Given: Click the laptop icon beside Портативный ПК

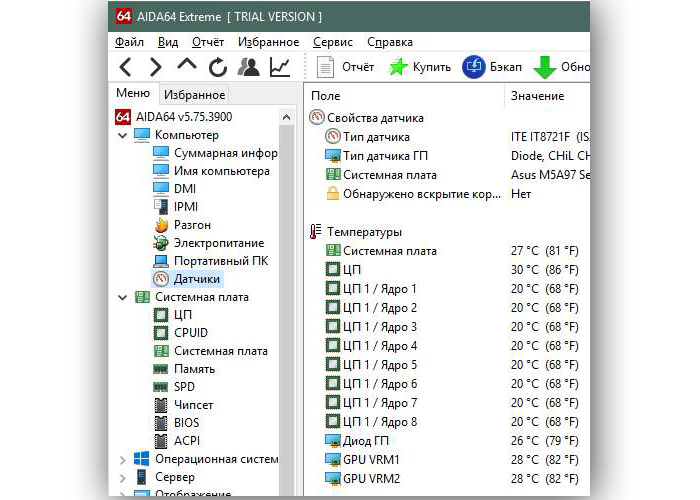Looking at the screenshot, I should click(161, 261).
